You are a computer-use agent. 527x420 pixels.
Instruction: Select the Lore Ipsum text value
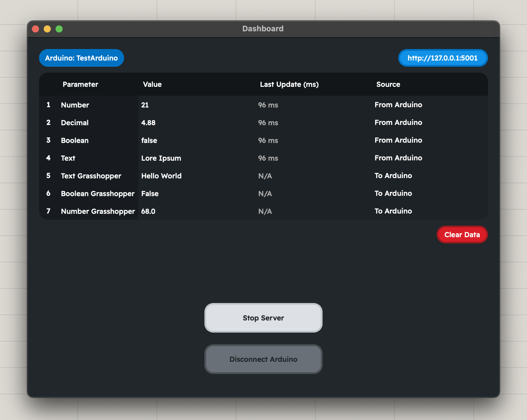pyautogui.click(x=161, y=158)
